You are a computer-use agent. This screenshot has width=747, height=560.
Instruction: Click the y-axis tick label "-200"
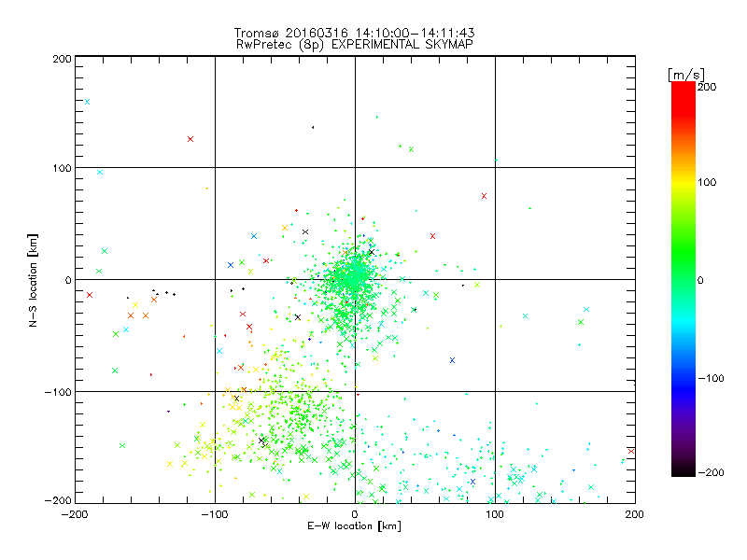[58, 500]
